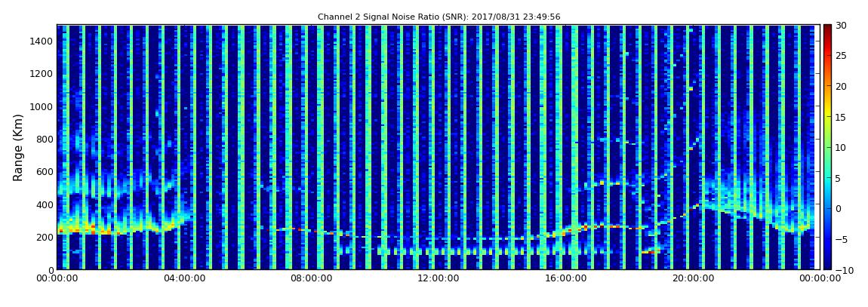Click the 16:00:00 time axis label
The height and width of the screenshot is (307, 868).
[565, 278]
